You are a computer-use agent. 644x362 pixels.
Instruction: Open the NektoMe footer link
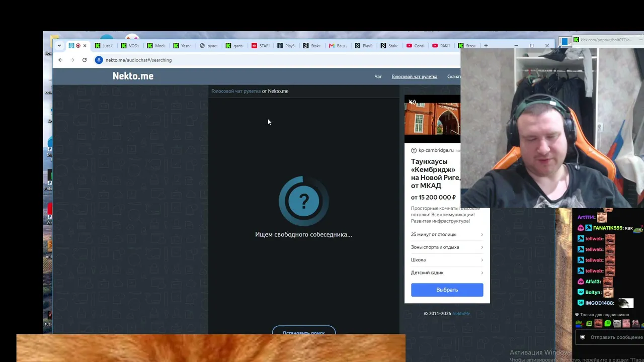pos(461,313)
